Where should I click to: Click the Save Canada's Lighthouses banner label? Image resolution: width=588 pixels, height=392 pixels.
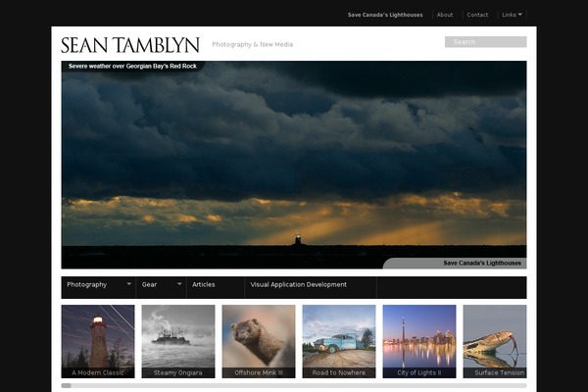pos(482,263)
